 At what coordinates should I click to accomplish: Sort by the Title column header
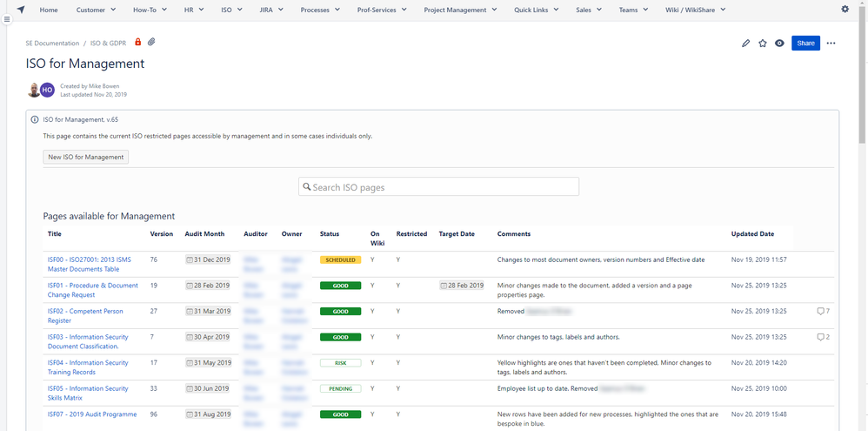[x=54, y=233]
